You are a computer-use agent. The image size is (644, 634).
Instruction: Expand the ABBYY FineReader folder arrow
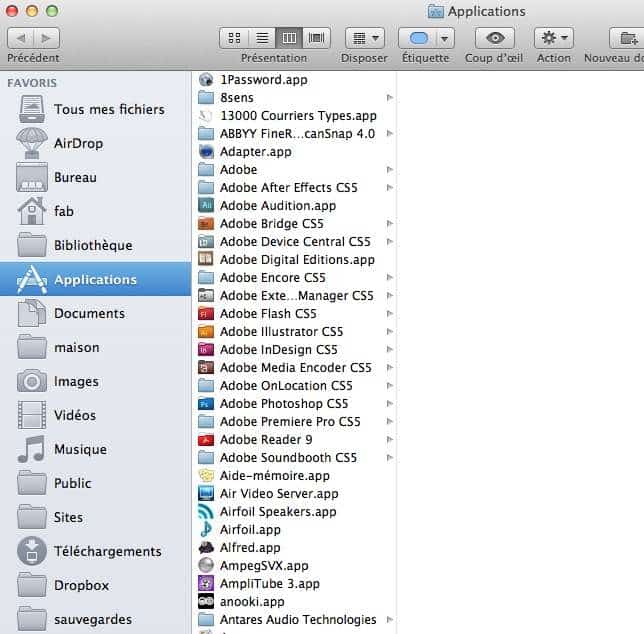point(389,133)
